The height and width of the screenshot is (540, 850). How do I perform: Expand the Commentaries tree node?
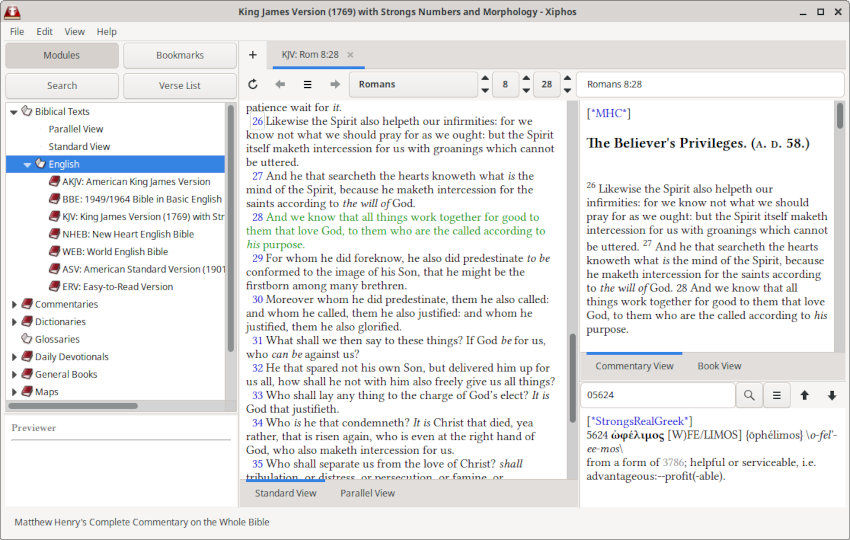[14, 304]
